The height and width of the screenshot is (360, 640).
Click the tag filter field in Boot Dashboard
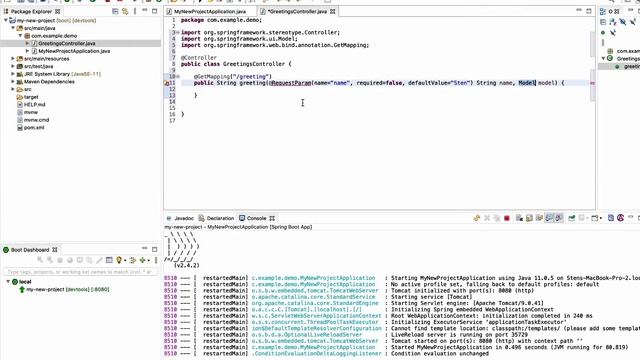pos(80,271)
